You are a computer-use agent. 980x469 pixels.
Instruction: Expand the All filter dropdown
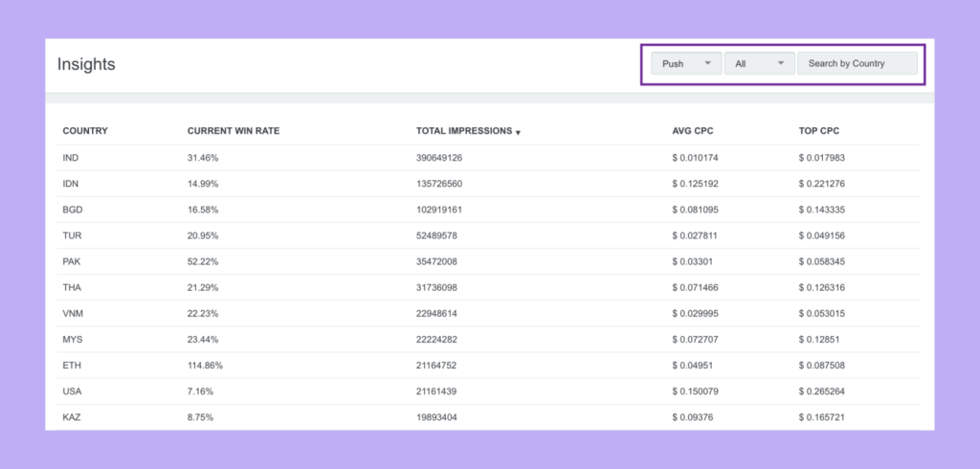pyautogui.click(x=759, y=64)
